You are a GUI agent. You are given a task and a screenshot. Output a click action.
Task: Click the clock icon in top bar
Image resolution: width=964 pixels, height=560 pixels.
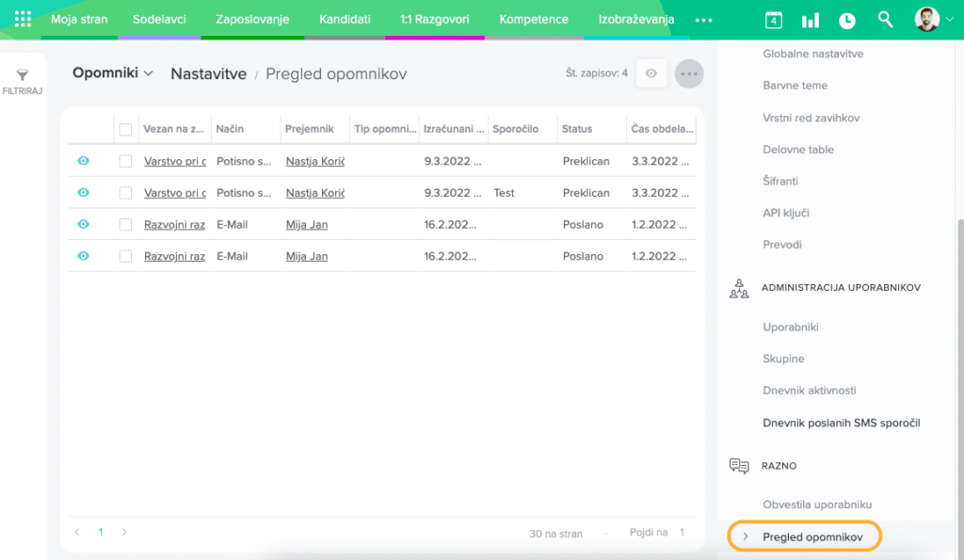pyautogui.click(x=847, y=20)
